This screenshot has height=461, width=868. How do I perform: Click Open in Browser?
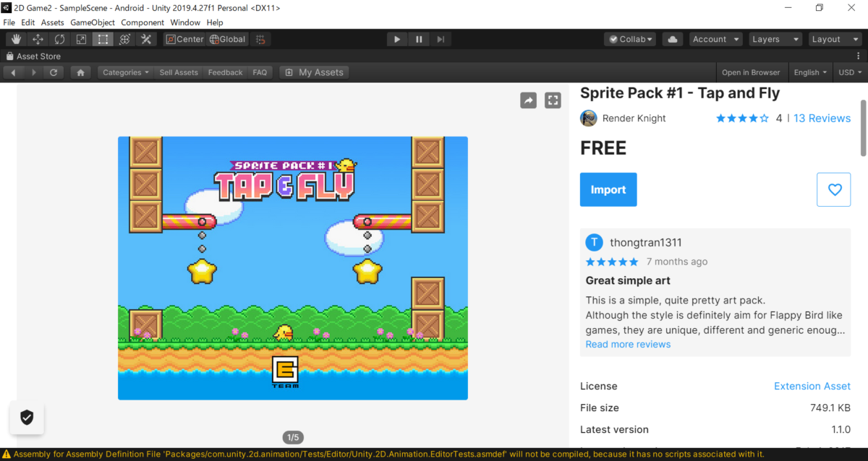(751, 72)
